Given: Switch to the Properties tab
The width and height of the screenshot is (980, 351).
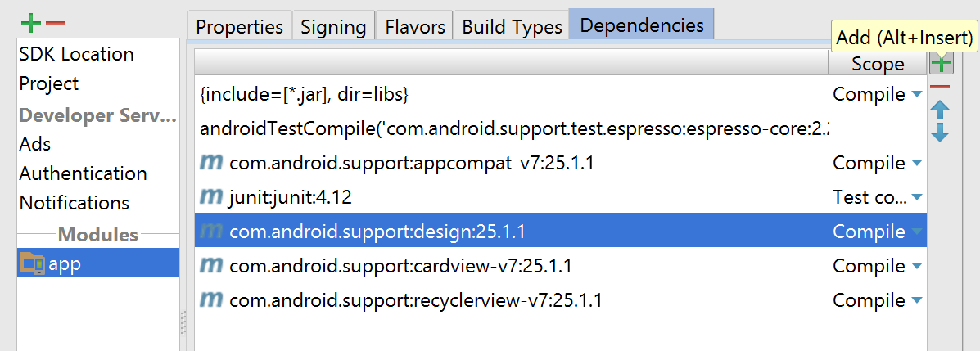Looking at the screenshot, I should click(239, 27).
